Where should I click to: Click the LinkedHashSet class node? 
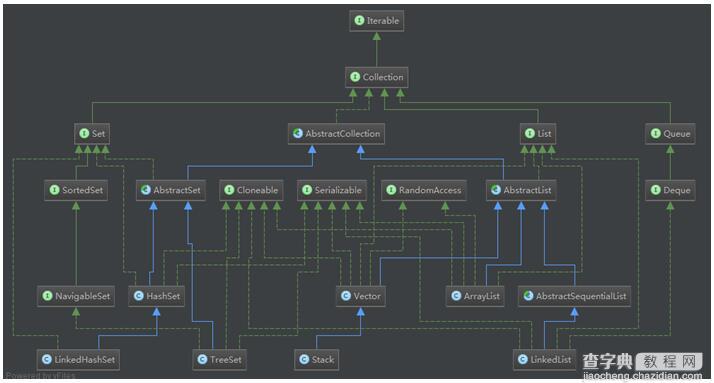78,359
